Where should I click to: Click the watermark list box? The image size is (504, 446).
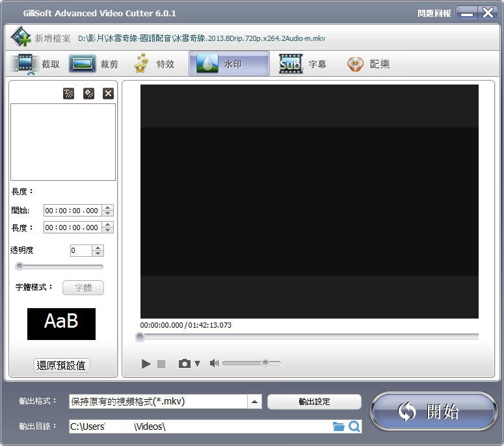pos(63,142)
